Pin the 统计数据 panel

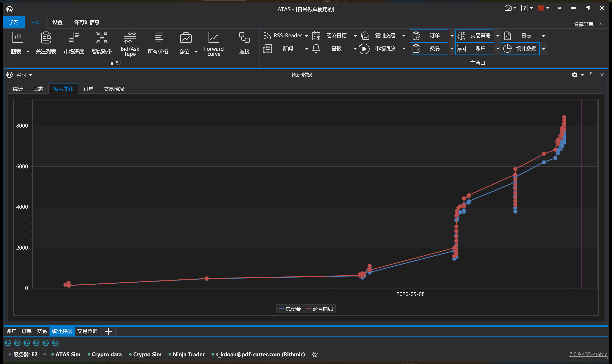tap(591, 74)
